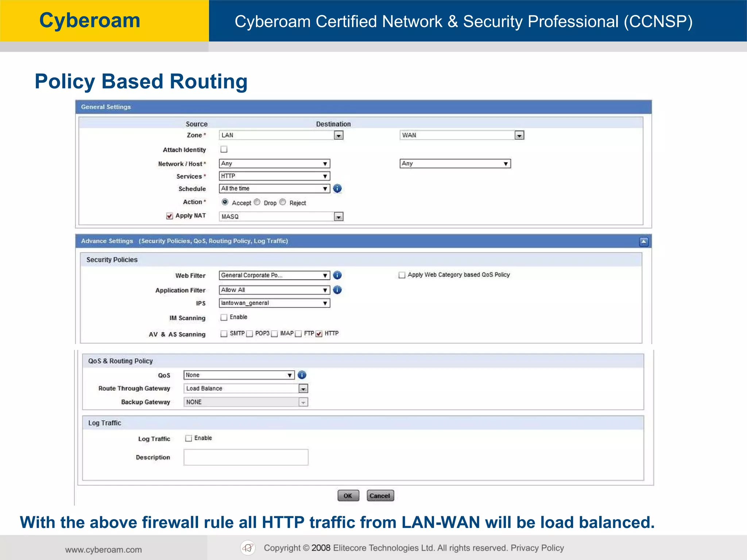Open the MASQ NAT policy dropdown

(281, 217)
